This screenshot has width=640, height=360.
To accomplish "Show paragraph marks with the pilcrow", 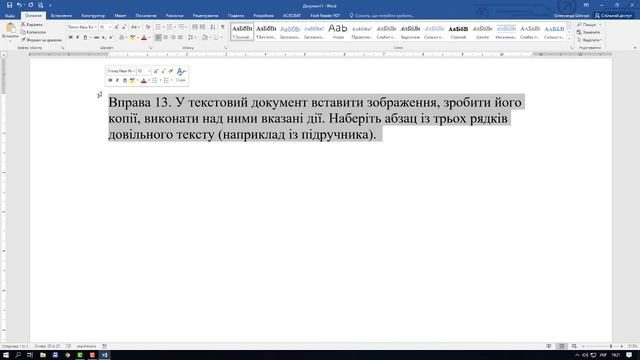I will (222, 27).
